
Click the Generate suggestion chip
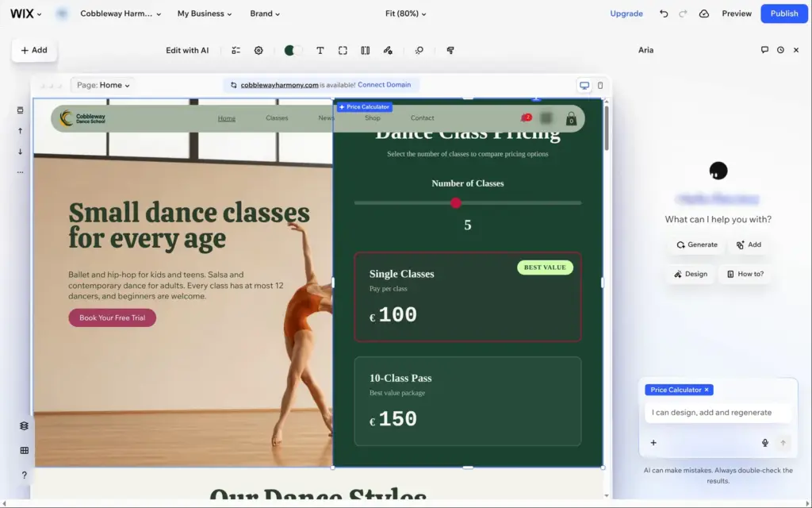point(697,244)
